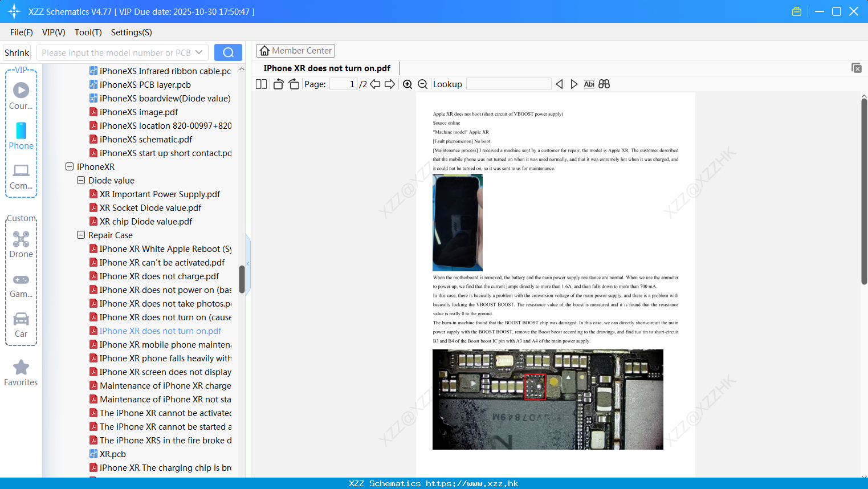Screen dimensions: 868x489
Task: Click the detach window icon at top right
Action: pyautogui.click(x=857, y=68)
